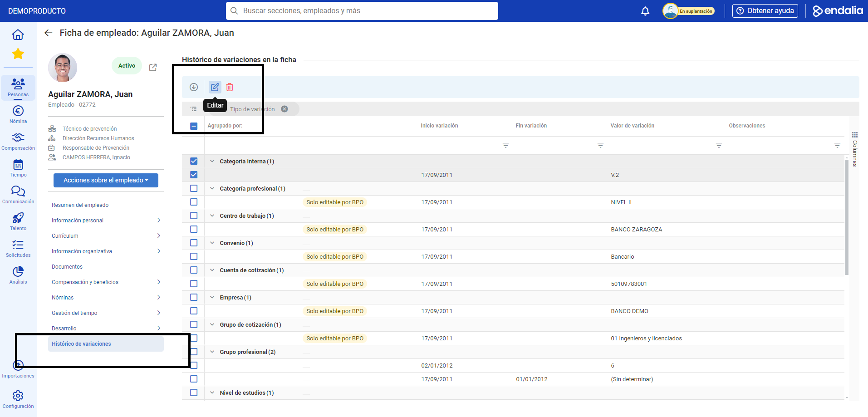Screen dimensions: 868x417
Task: Expand Gestión del tiempo menu item
Action: (x=106, y=313)
